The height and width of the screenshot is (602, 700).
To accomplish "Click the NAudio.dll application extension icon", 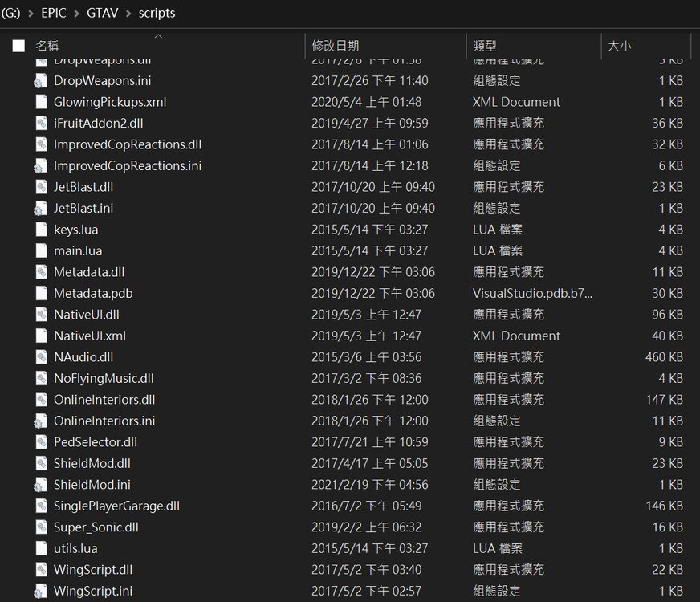I will click(x=41, y=356).
